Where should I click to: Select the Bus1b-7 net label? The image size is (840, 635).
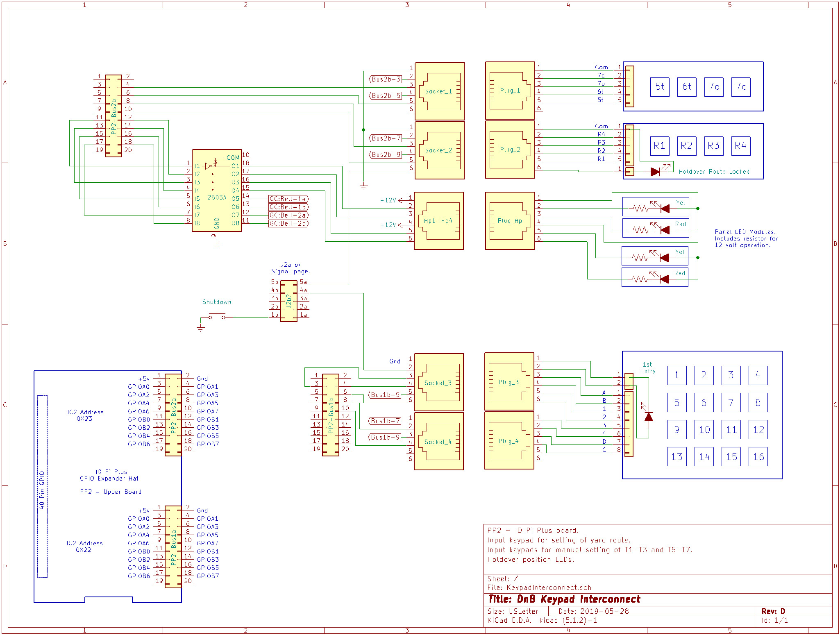pyautogui.click(x=385, y=421)
